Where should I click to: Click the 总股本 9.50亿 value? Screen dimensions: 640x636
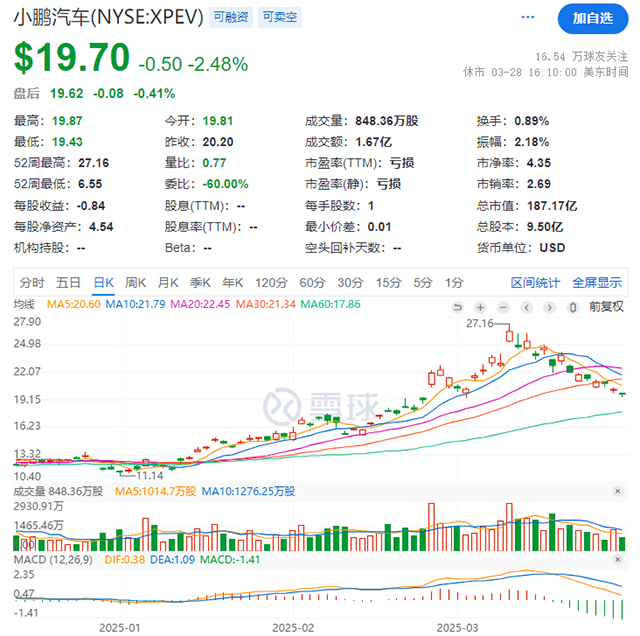click(544, 227)
